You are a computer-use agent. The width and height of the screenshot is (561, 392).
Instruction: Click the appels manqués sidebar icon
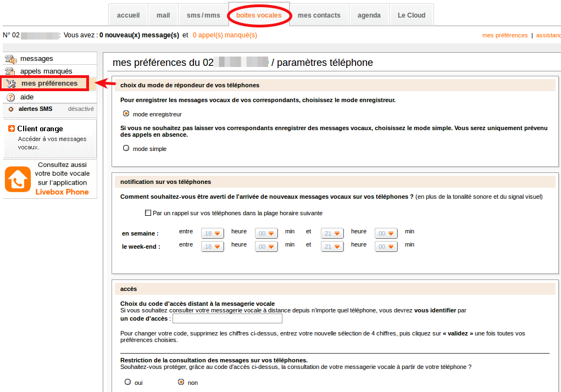(x=10, y=71)
